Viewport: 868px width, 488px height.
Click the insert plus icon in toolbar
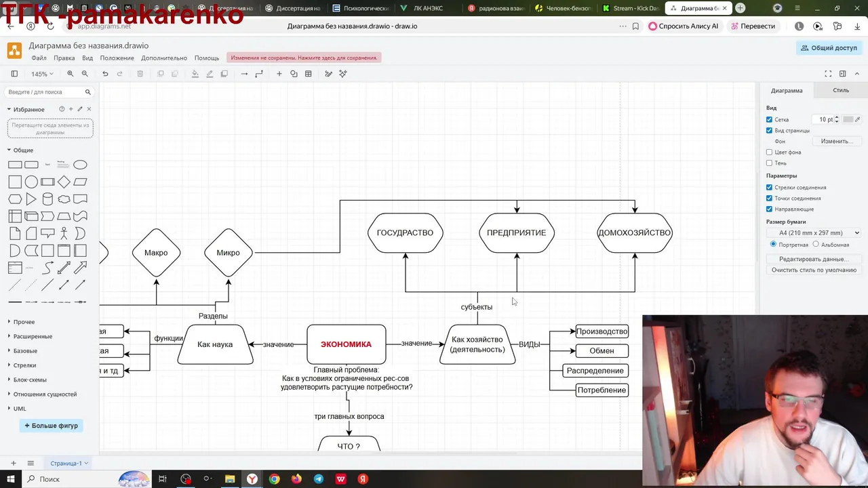pyautogui.click(x=279, y=74)
